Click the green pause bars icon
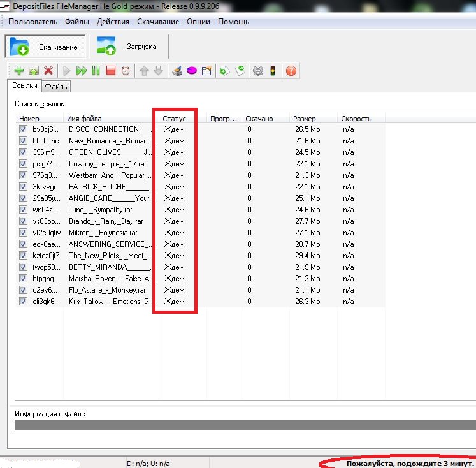476x468 pixels. [96, 71]
